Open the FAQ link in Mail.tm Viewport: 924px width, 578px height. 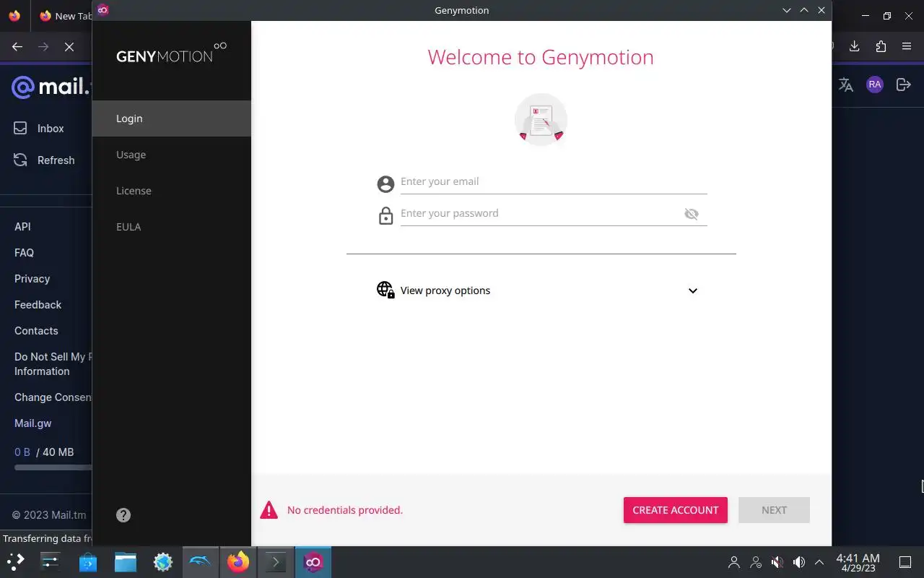click(24, 253)
